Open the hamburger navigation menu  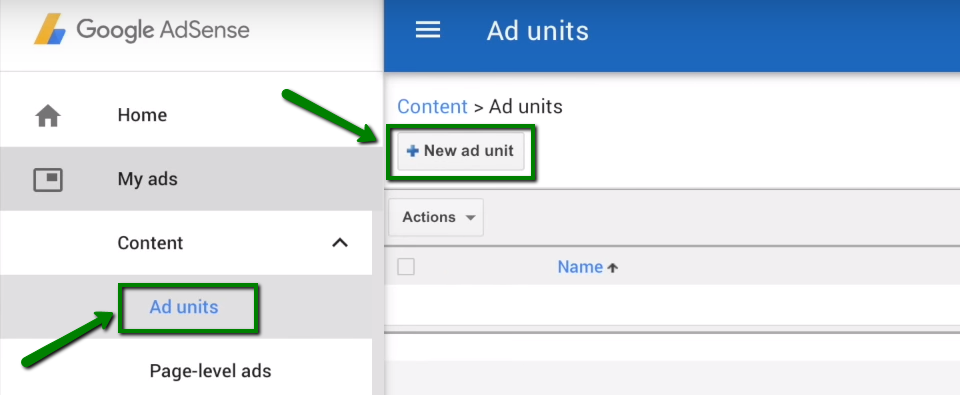[428, 30]
